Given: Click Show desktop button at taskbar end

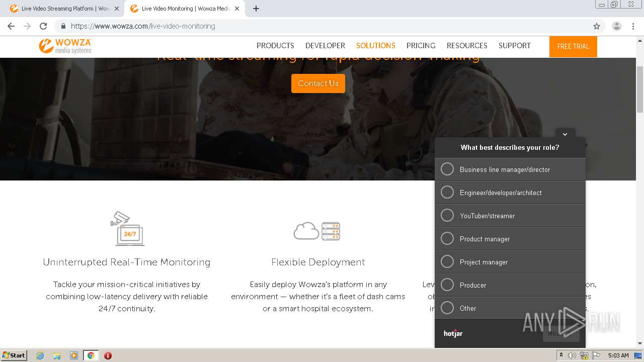Looking at the screenshot, I should (x=638, y=355).
